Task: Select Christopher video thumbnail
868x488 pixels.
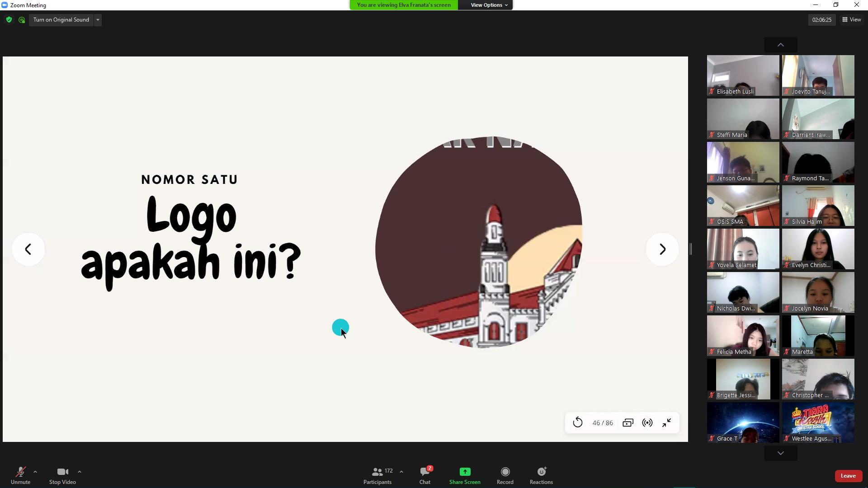Action: [818, 379]
